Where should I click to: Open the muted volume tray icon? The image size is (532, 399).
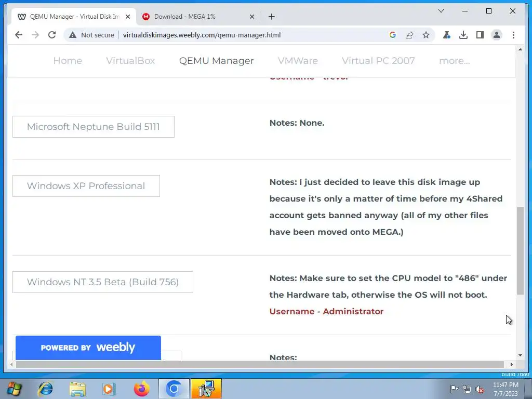coord(480,389)
